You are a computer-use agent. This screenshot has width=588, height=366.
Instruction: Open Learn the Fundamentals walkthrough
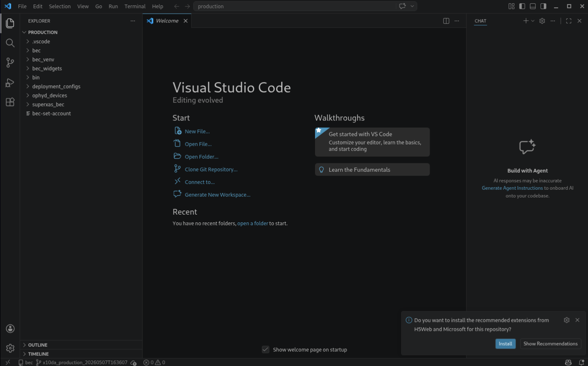click(x=372, y=170)
